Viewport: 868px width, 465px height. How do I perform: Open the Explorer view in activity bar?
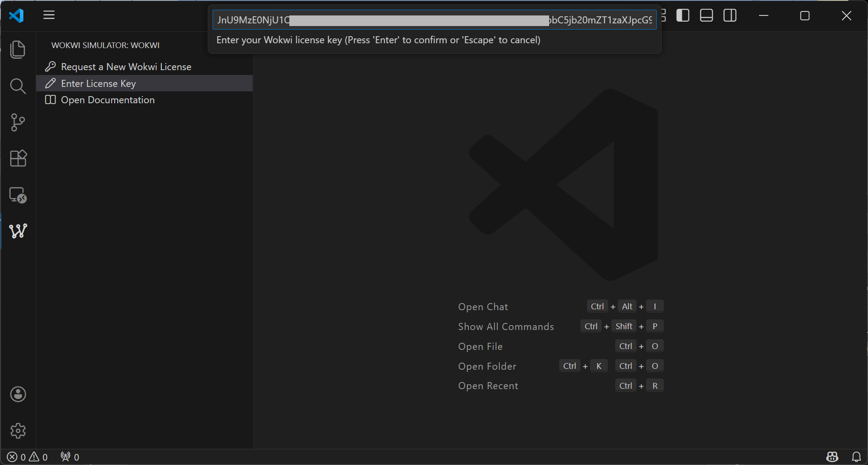click(x=18, y=49)
